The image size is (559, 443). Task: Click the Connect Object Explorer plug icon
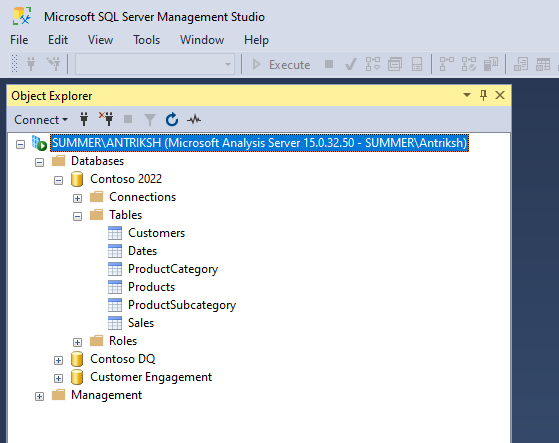pyautogui.click(x=84, y=119)
